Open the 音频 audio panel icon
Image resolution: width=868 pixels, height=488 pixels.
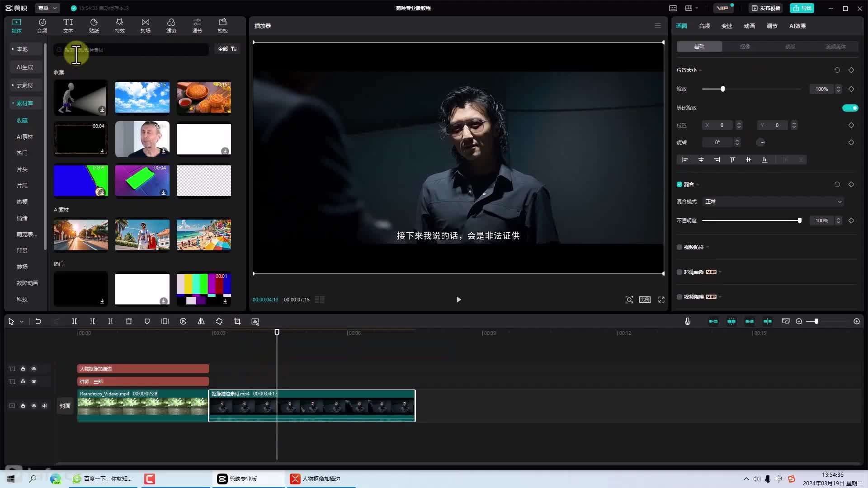pos(42,26)
